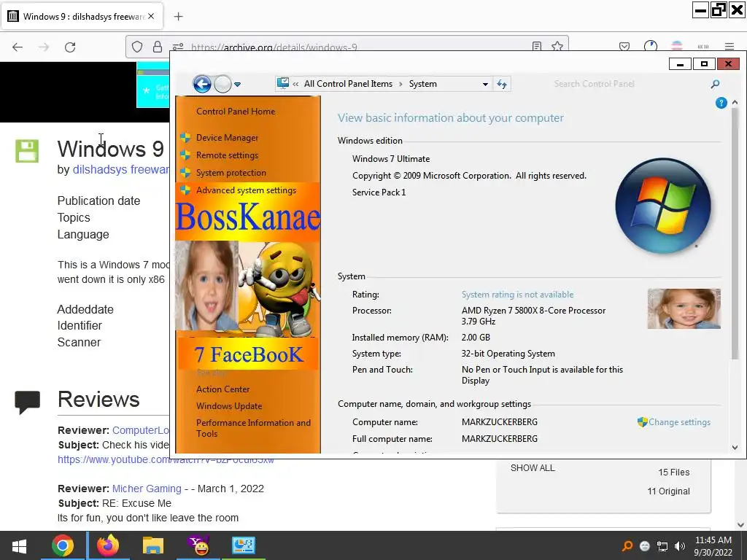This screenshot has width=747, height=560.
Task: Open Remote settings link
Action: pos(227,155)
